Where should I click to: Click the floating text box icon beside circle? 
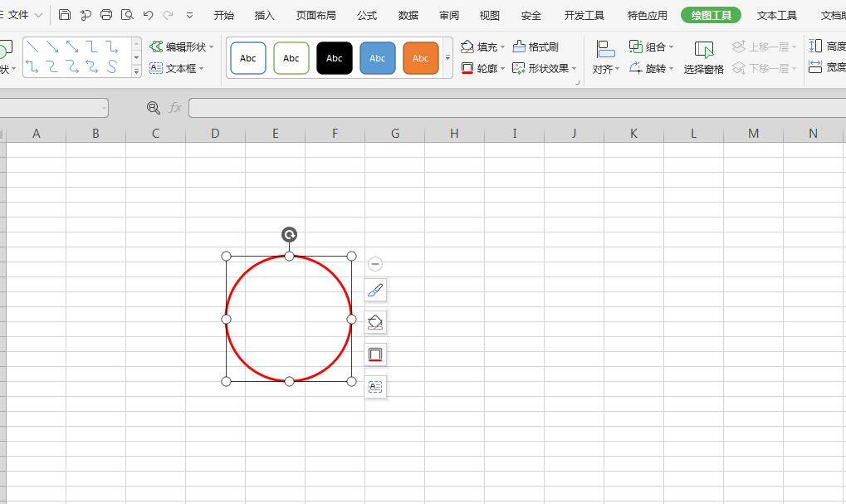coord(375,387)
